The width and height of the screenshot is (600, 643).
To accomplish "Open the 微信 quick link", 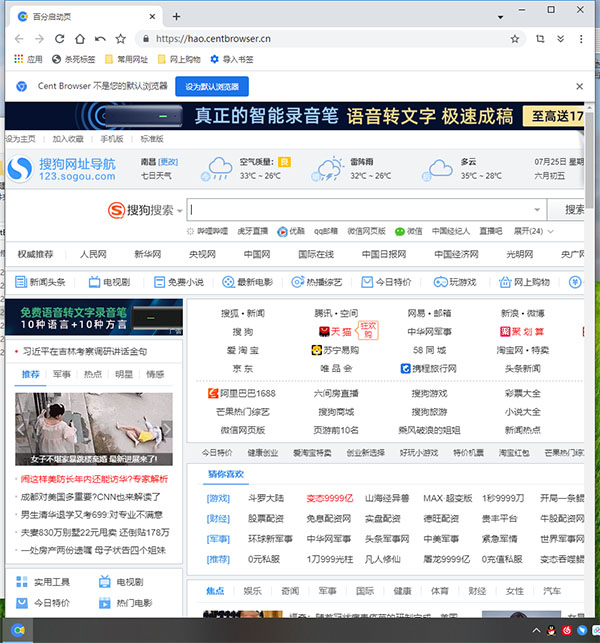I will click(408, 231).
